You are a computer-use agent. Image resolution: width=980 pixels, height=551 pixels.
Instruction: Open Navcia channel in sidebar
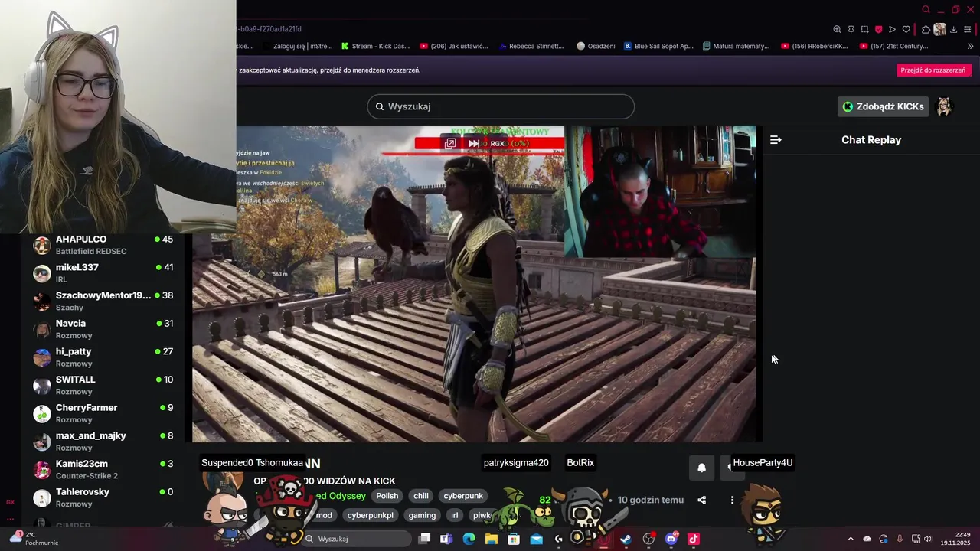tap(103, 329)
